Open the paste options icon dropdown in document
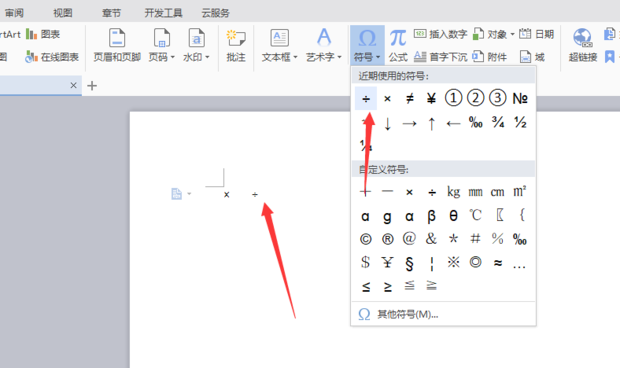 [x=181, y=194]
